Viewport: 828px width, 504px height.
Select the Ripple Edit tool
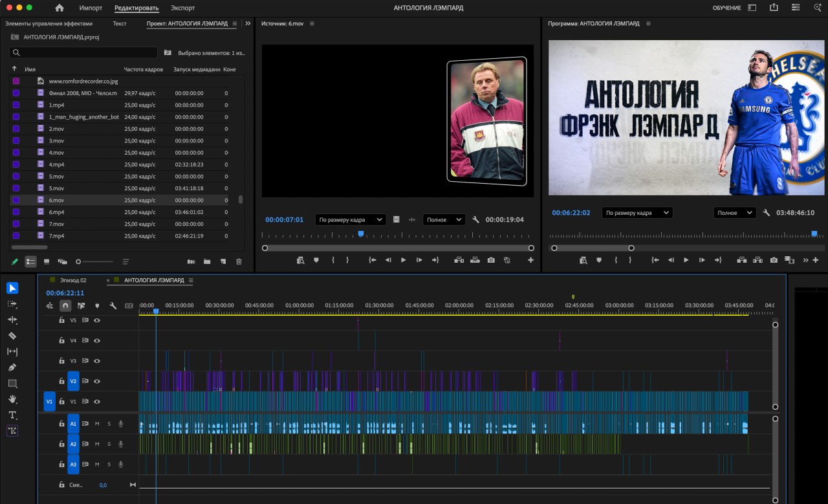point(12,320)
